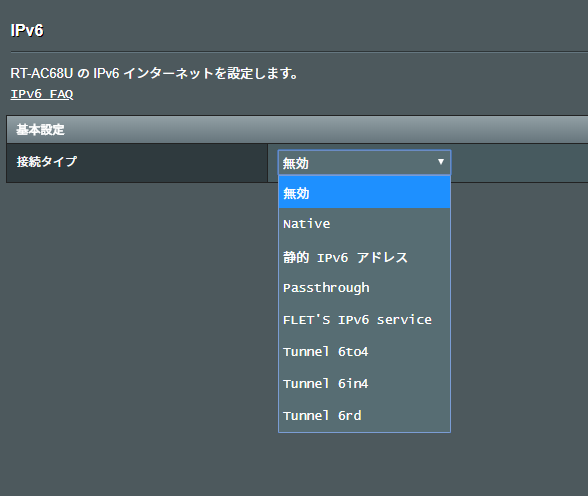The image size is (588, 496).
Task: Open the IPv6 FAQ link
Action: point(42,94)
